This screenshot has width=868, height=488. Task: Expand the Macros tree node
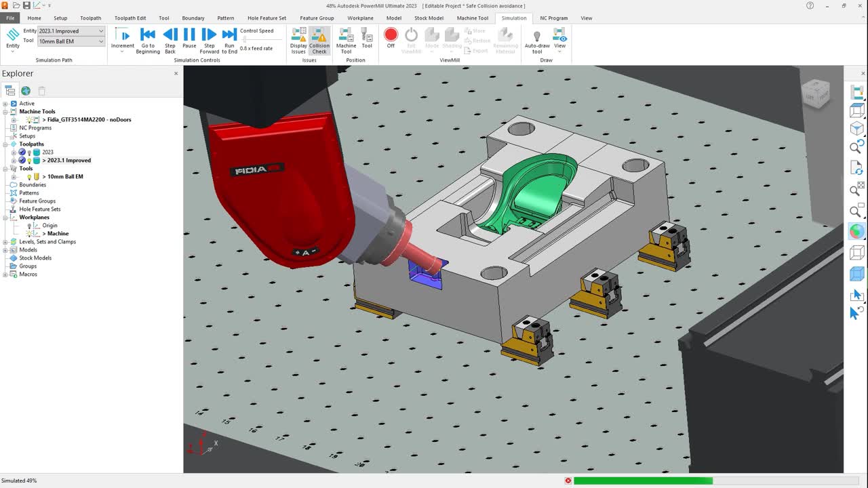click(x=5, y=274)
